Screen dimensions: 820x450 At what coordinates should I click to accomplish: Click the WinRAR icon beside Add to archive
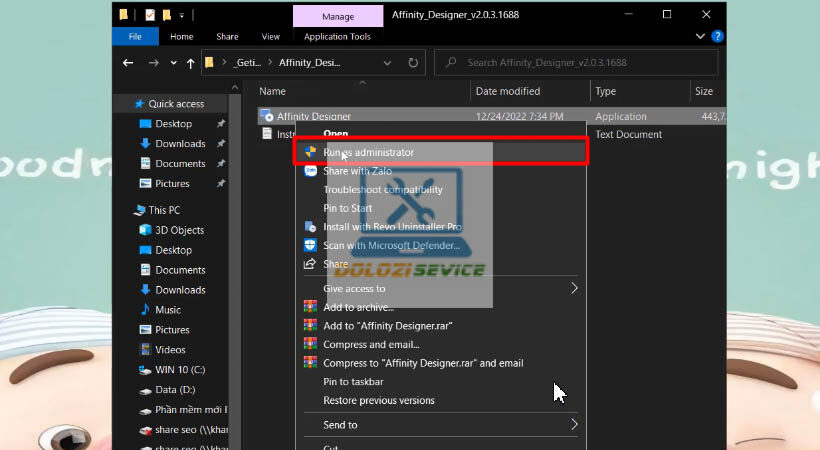pyautogui.click(x=310, y=307)
